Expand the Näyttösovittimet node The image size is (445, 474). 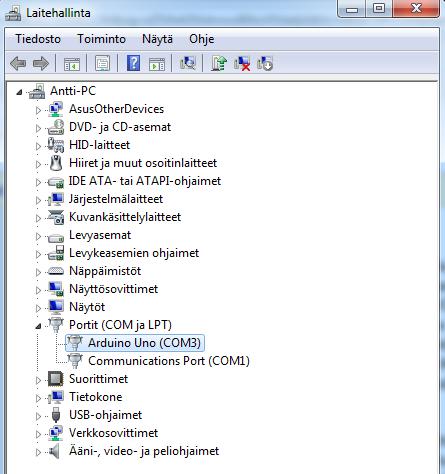38,290
